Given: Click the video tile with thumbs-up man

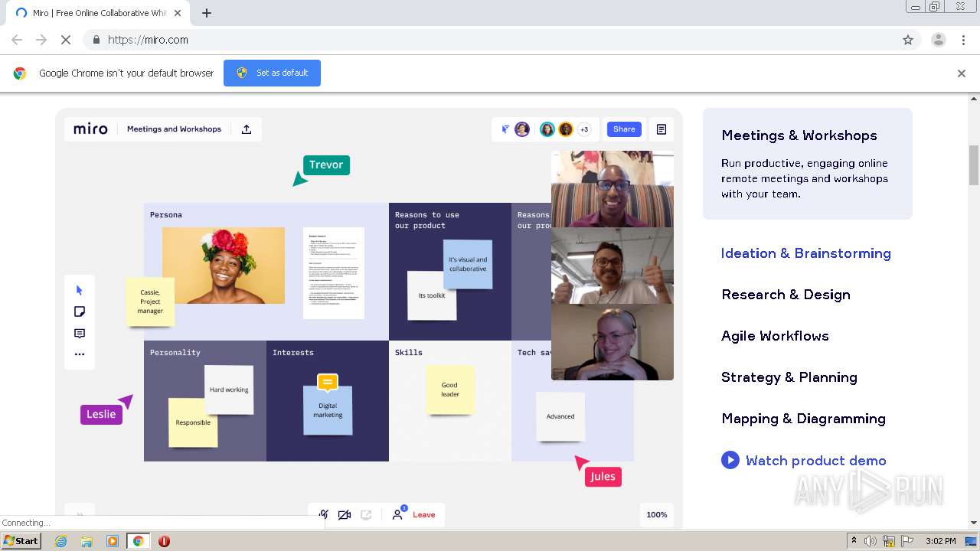Looking at the screenshot, I should 612,266.
